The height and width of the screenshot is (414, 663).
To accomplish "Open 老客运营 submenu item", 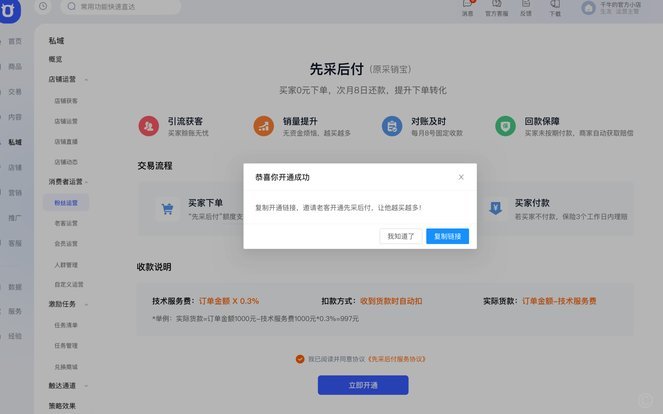I will (x=66, y=223).
